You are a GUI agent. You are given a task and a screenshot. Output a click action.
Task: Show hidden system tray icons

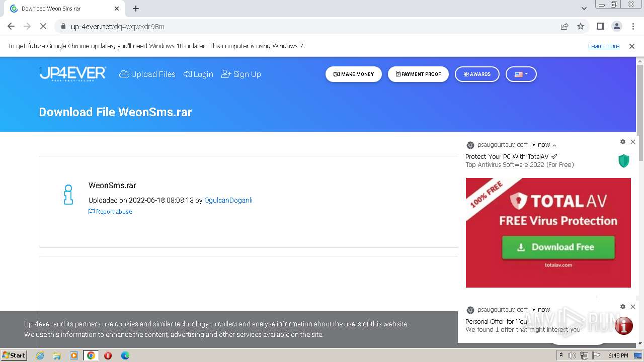(x=561, y=355)
